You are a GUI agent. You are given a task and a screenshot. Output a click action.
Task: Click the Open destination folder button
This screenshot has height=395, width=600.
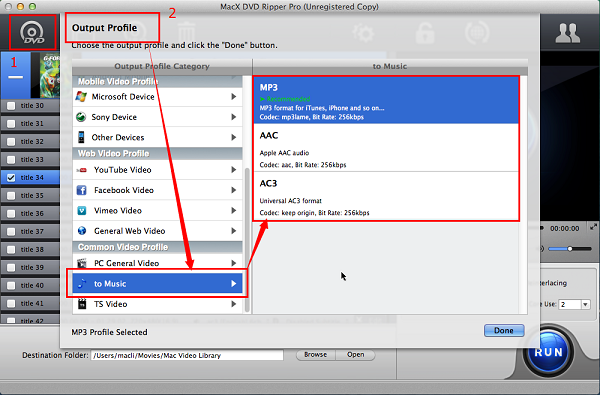point(355,355)
